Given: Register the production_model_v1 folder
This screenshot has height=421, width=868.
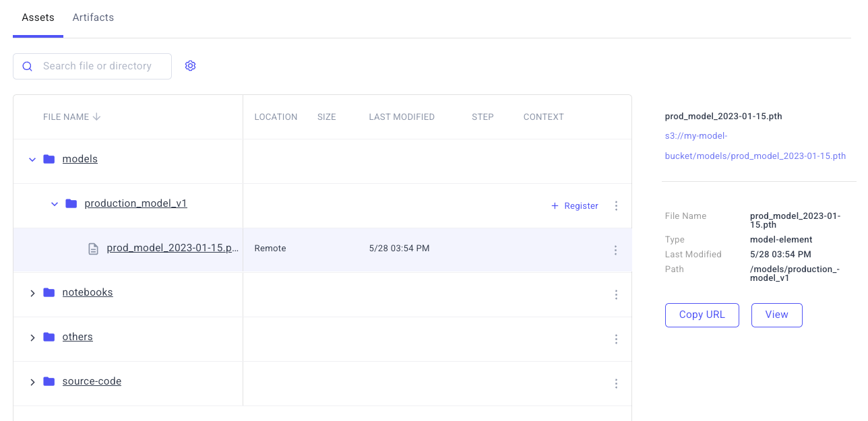Looking at the screenshot, I should pyautogui.click(x=574, y=205).
